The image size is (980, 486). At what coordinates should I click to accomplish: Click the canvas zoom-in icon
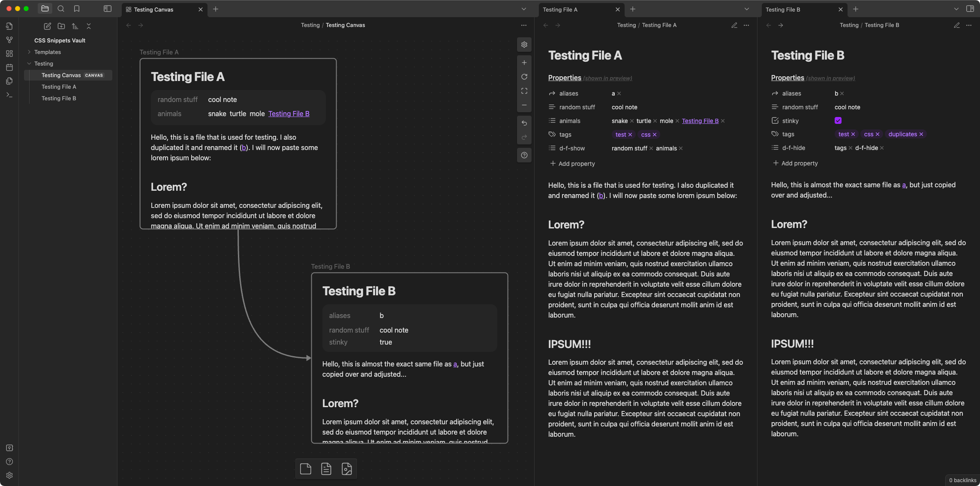pos(524,63)
